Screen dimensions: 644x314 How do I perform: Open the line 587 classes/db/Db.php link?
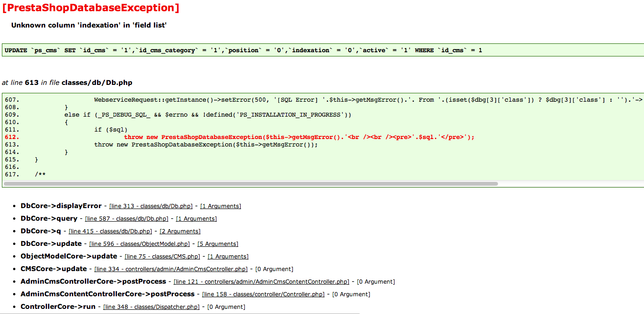126,218
